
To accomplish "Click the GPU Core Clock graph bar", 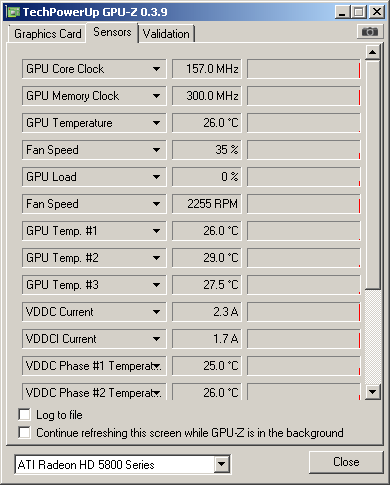I will pos(304,69).
